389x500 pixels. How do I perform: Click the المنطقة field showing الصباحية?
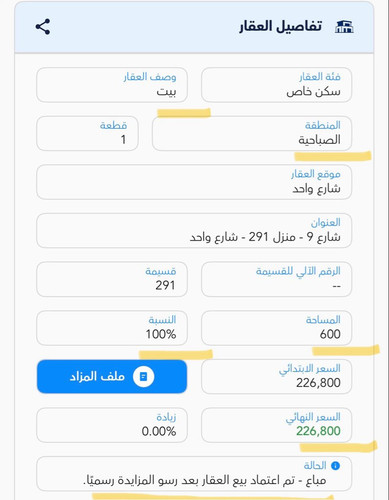(252, 133)
